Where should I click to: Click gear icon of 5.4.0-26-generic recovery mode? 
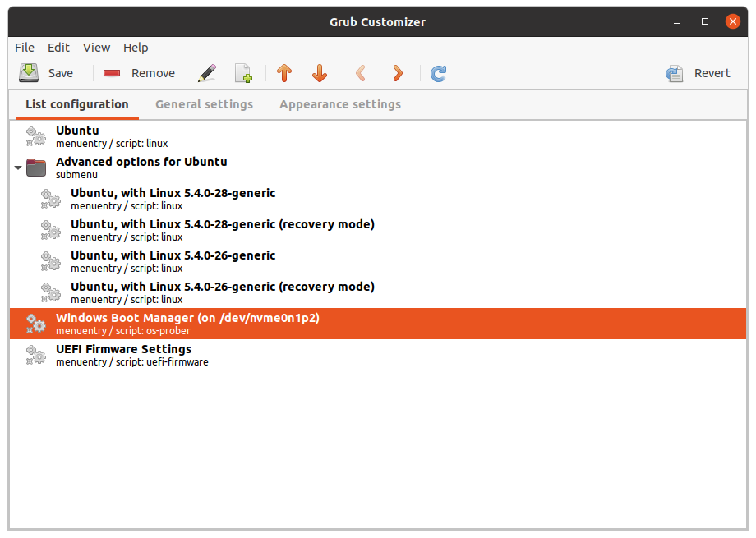[x=51, y=292]
